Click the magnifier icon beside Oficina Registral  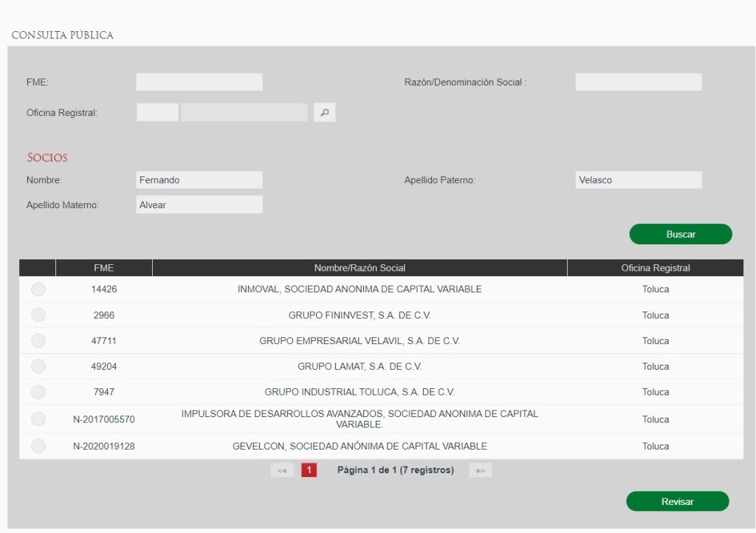[324, 113]
